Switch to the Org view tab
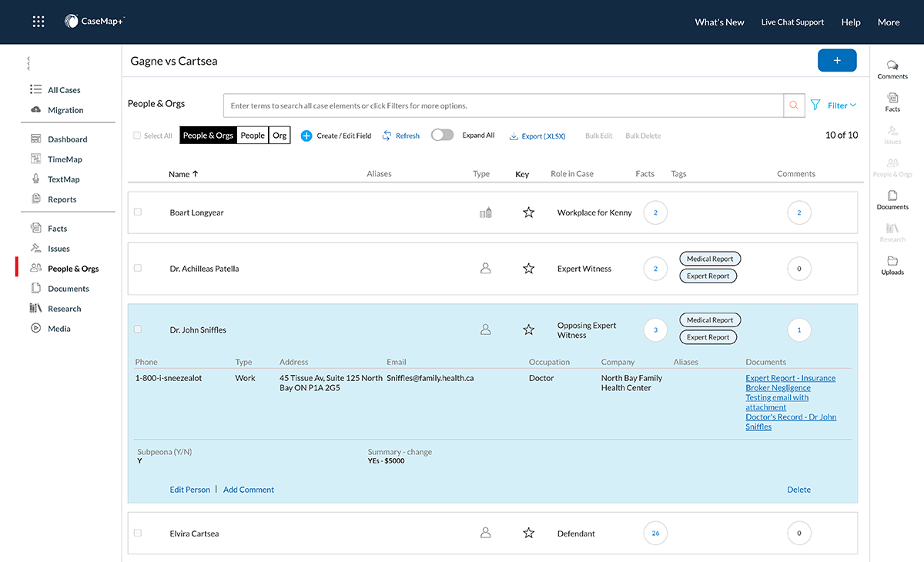The width and height of the screenshot is (924, 562). tap(280, 135)
